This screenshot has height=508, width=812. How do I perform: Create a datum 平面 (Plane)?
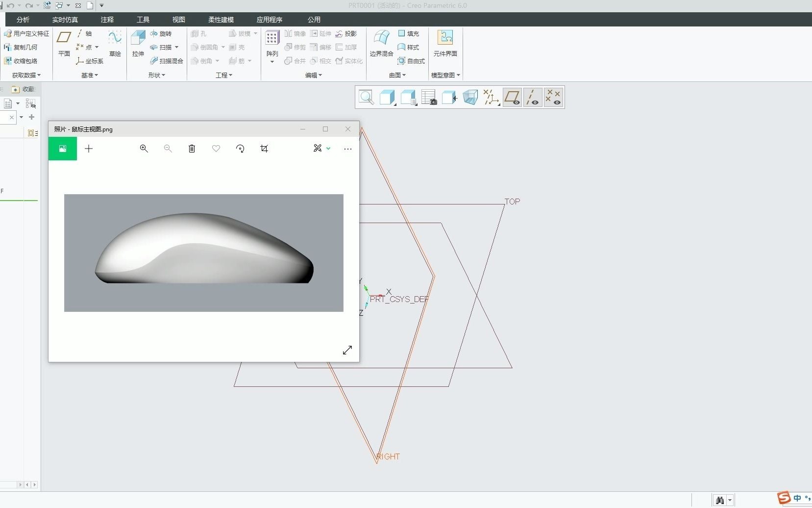64,42
